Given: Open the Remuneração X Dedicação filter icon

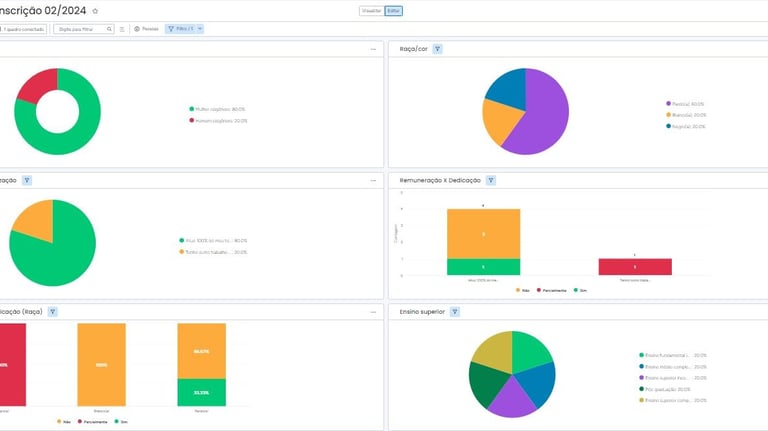Looking at the screenshot, I should tap(491, 180).
